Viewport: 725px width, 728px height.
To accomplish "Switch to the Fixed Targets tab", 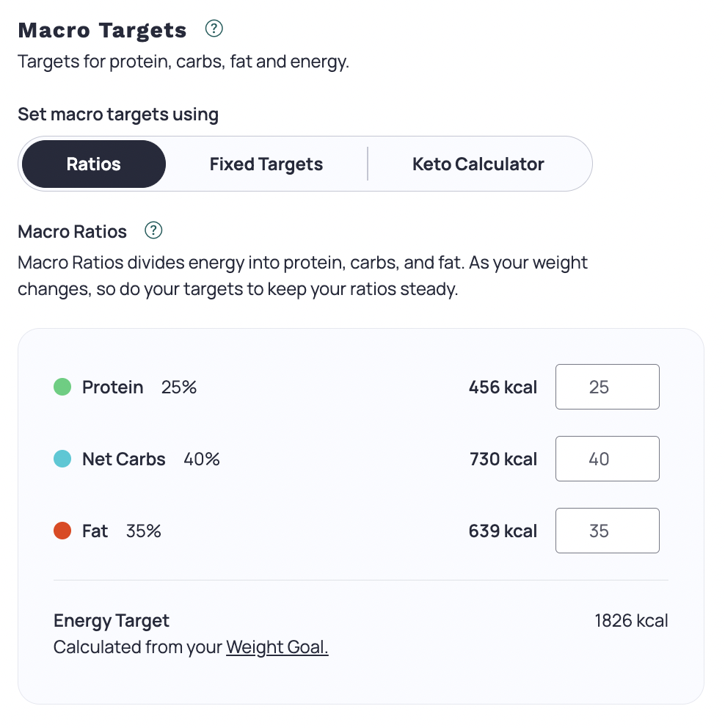I will pos(266,164).
